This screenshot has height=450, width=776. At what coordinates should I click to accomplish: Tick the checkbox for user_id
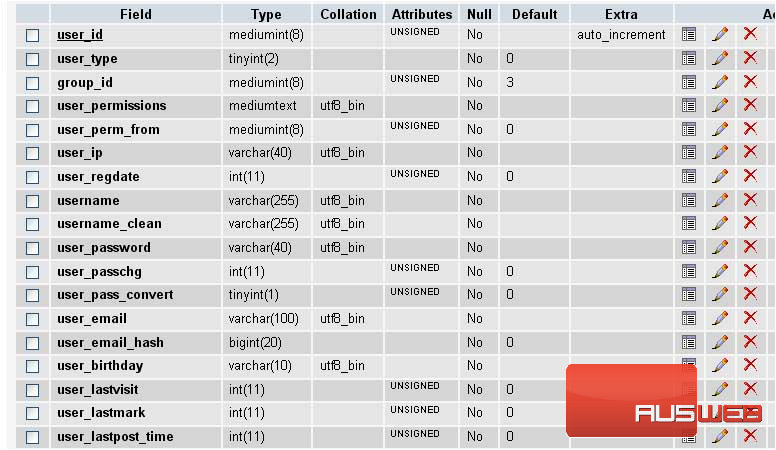pyautogui.click(x=33, y=35)
